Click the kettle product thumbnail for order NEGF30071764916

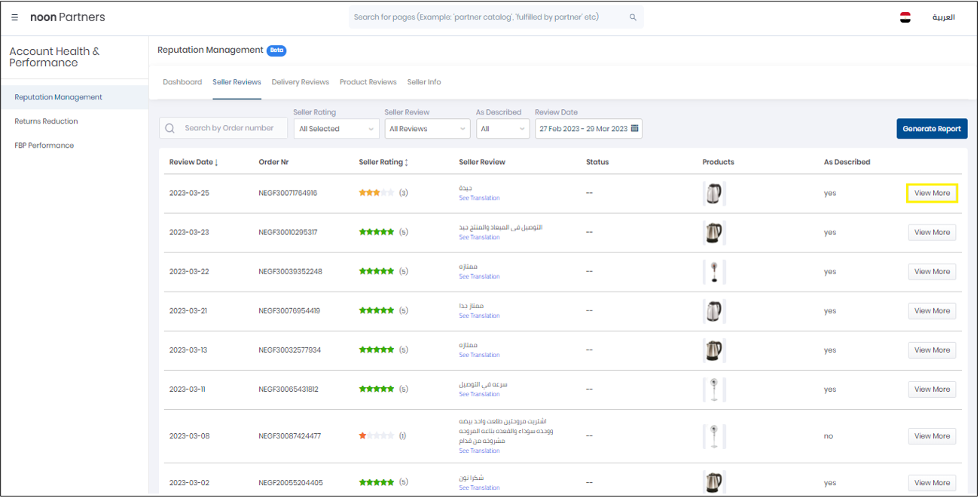(x=713, y=194)
